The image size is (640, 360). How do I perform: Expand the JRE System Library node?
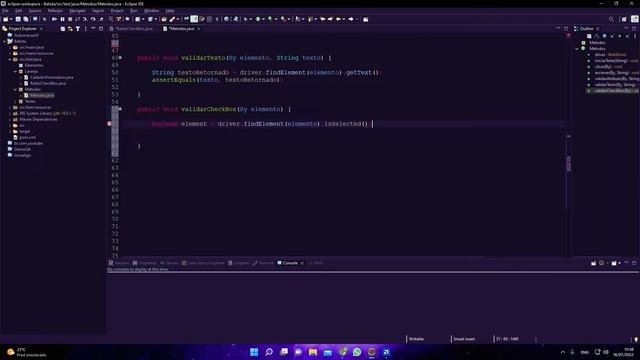(10, 113)
